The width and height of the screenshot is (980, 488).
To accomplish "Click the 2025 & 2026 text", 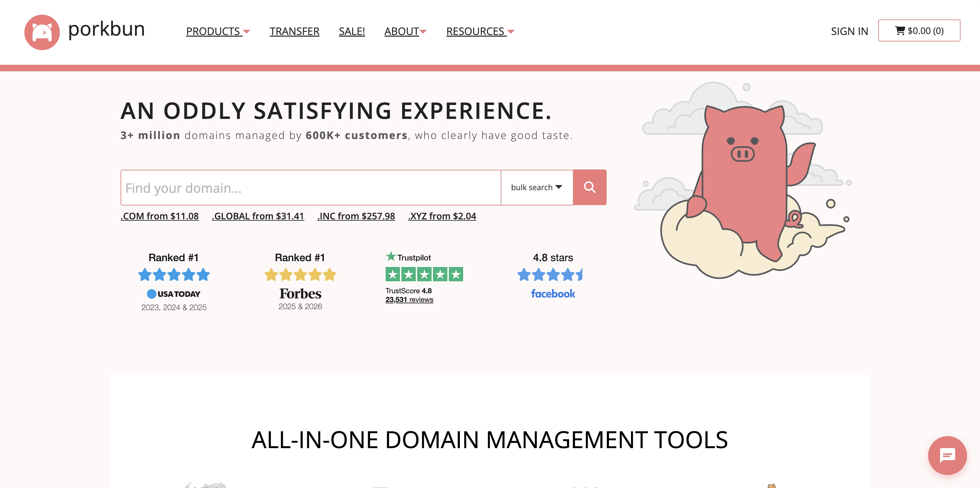I will pyautogui.click(x=300, y=307).
